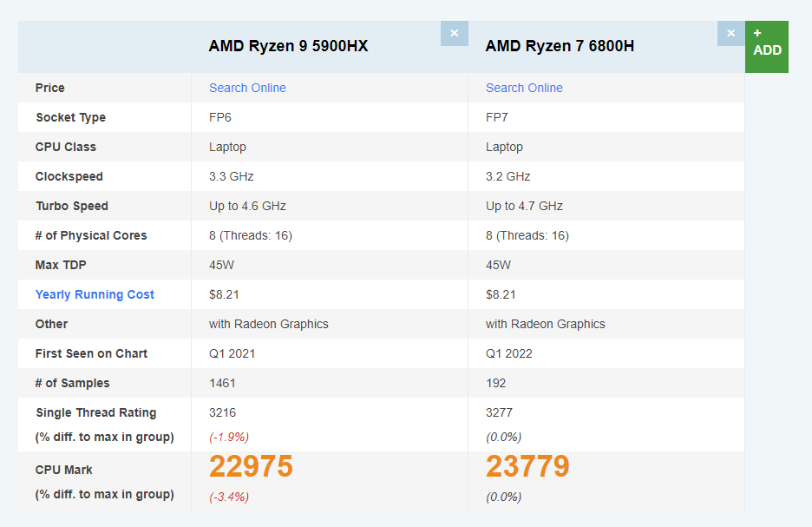
Task: Click the CPU Mark score 23779
Action: (x=527, y=466)
